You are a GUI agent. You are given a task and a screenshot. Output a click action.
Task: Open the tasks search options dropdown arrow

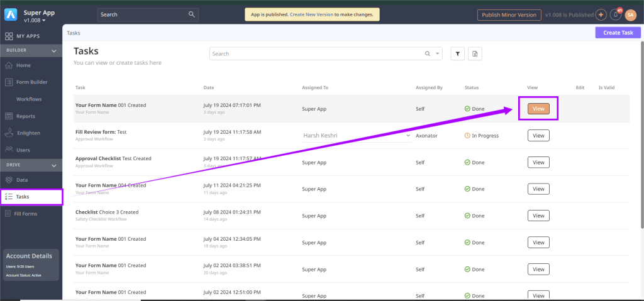(437, 54)
